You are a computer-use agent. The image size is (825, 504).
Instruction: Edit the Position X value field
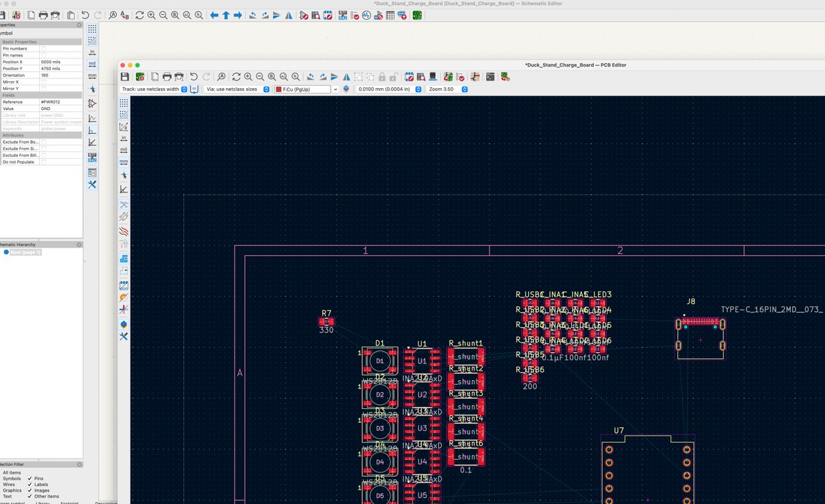click(x=60, y=62)
